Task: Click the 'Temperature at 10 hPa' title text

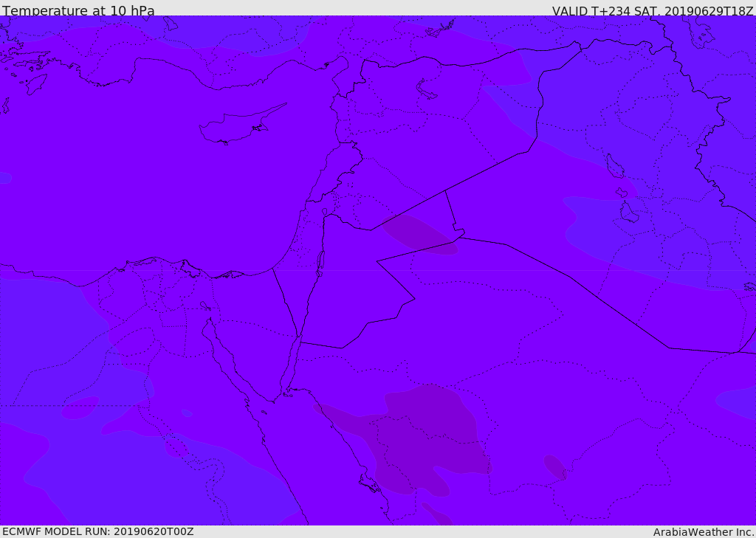Action: point(78,10)
